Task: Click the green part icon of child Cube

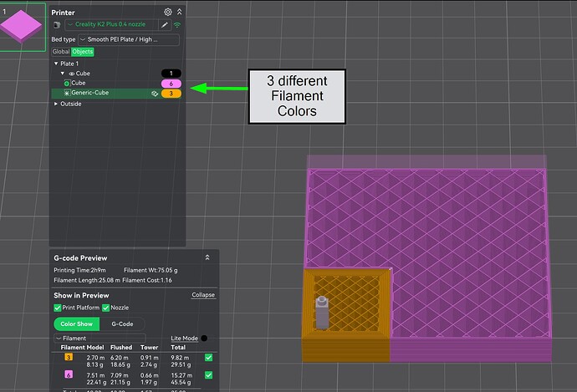Action: coord(67,84)
